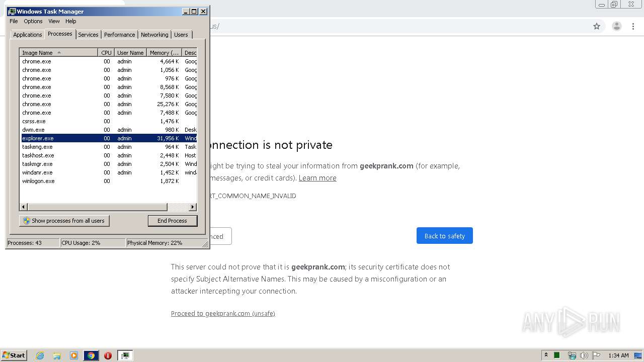Image resolution: width=644 pixels, height=362 pixels.
Task: Select chrome.exe using 4,664 K memory
Action: pos(108,61)
